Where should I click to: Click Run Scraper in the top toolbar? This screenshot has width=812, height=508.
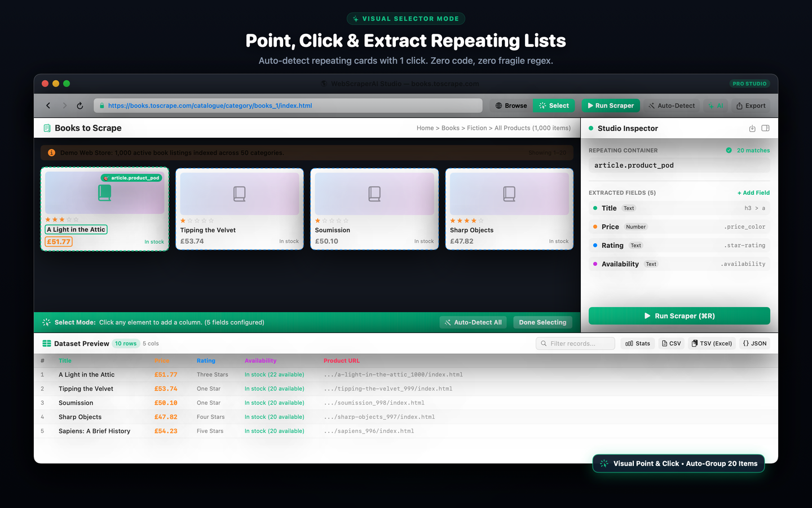click(610, 106)
